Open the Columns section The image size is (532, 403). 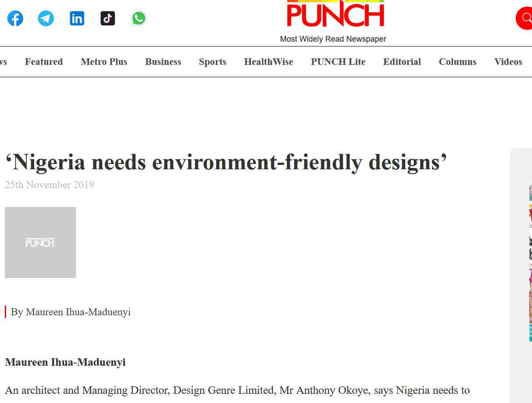point(457,62)
